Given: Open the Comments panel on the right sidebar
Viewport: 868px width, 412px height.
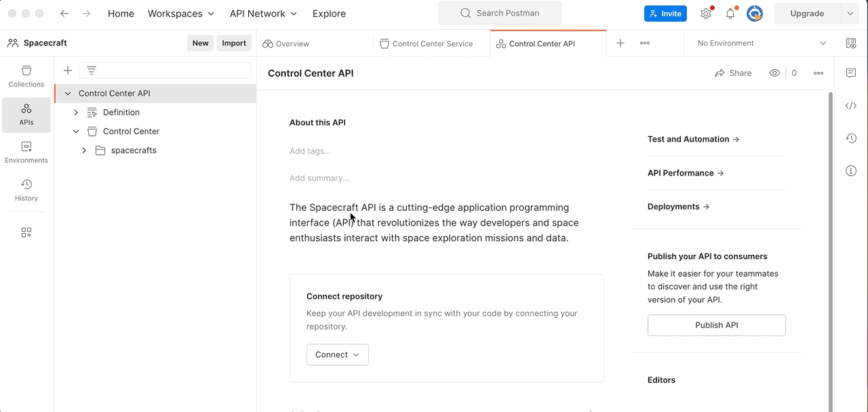Looking at the screenshot, I should [x=851, y=73].
